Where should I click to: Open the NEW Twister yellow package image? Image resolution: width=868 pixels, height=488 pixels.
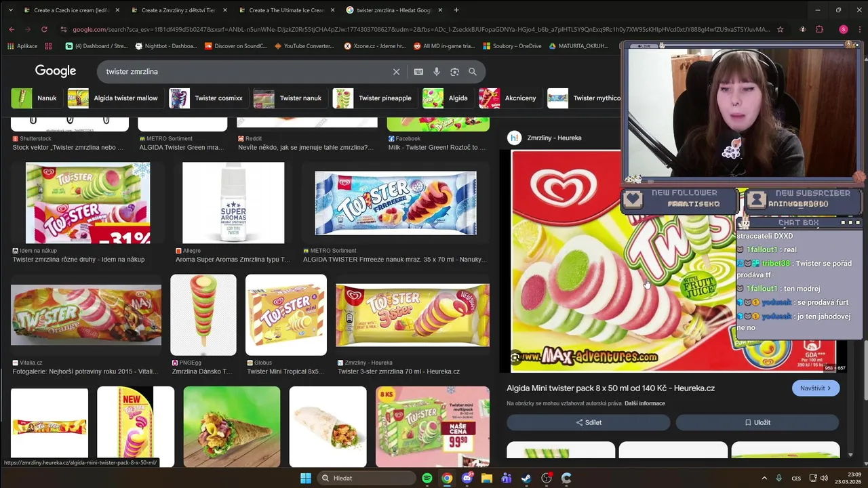point(136,427)
